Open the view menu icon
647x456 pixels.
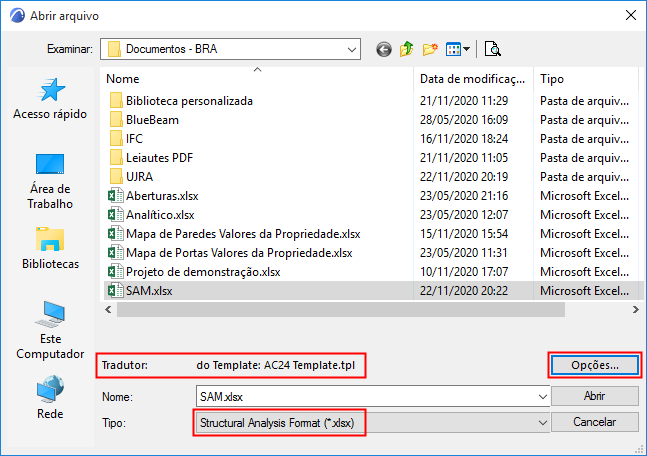(x=458, y=50)
